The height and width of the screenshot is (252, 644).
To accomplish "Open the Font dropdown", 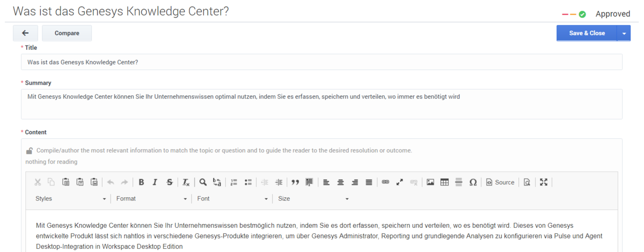I will [x=232, y=199].
